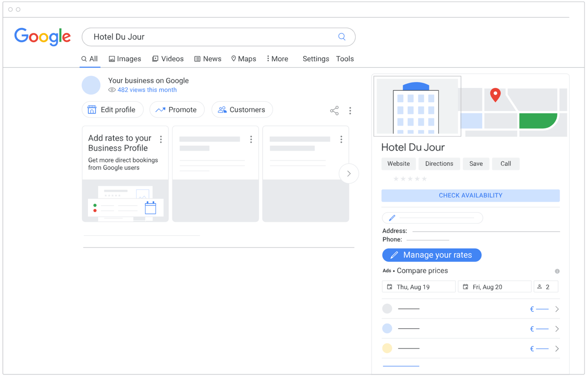Screen dimensions: 588x377
Task: Click the Edit profile button
Action: 112,110
